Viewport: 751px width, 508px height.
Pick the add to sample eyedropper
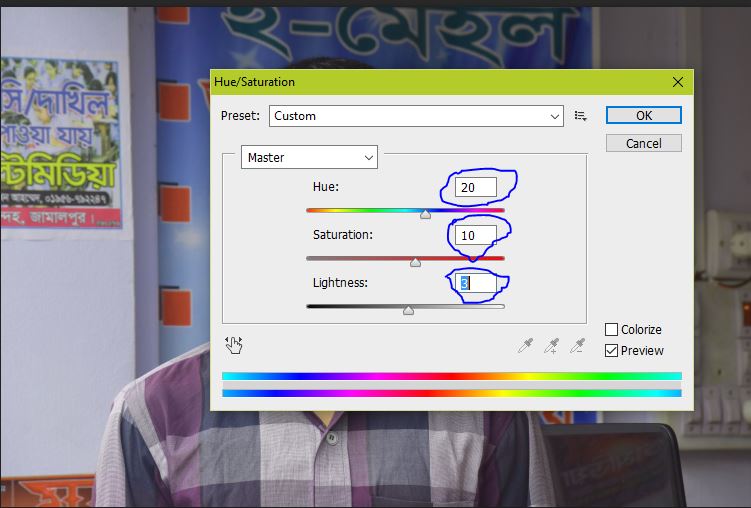pyautogui.click(x=552, y=345)
